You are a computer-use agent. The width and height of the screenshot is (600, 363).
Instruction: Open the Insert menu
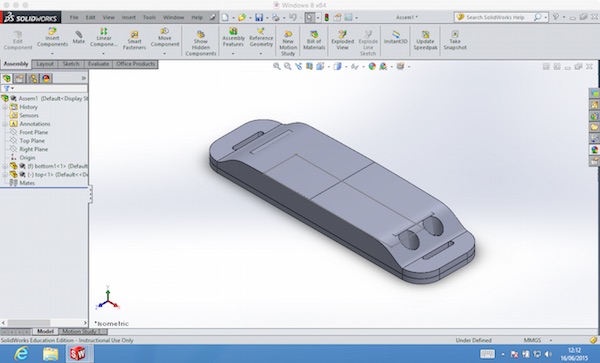tap(129, 17)
